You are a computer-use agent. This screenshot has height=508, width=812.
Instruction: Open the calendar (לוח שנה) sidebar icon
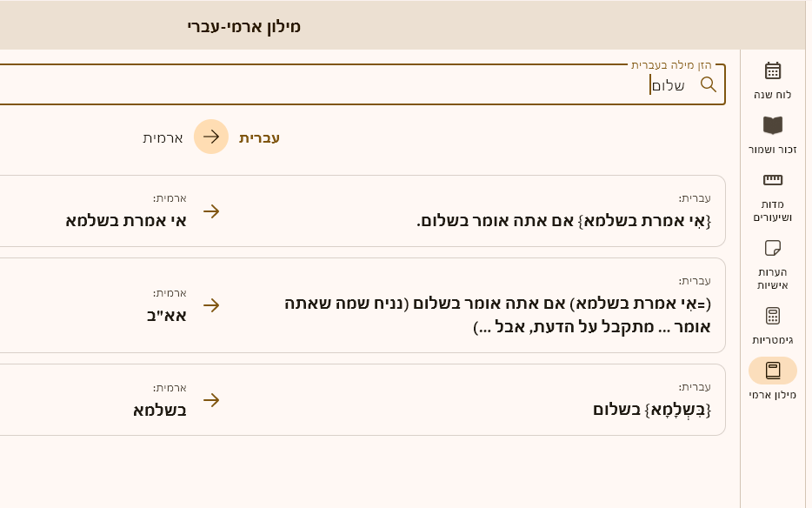(772, 71)
